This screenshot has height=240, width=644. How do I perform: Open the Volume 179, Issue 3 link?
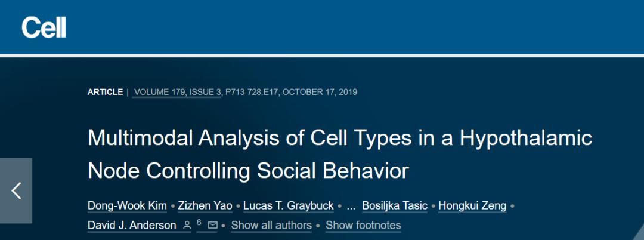tap(178, 92)
